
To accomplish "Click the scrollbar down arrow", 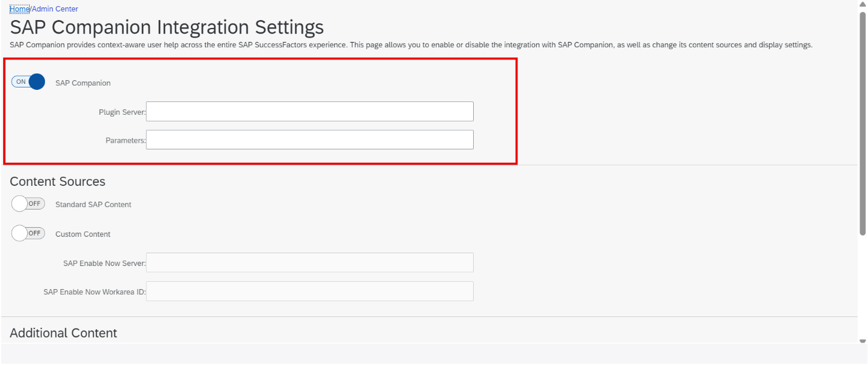I will (863, 341).
